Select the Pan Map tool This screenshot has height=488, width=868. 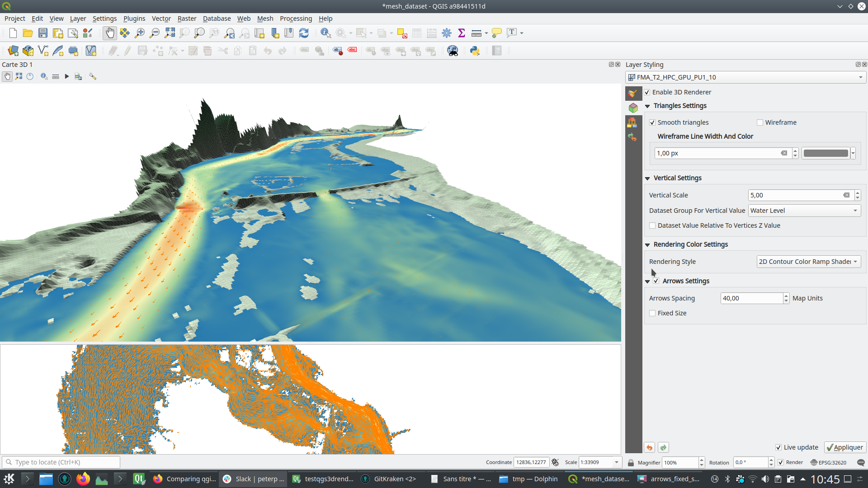109,33
